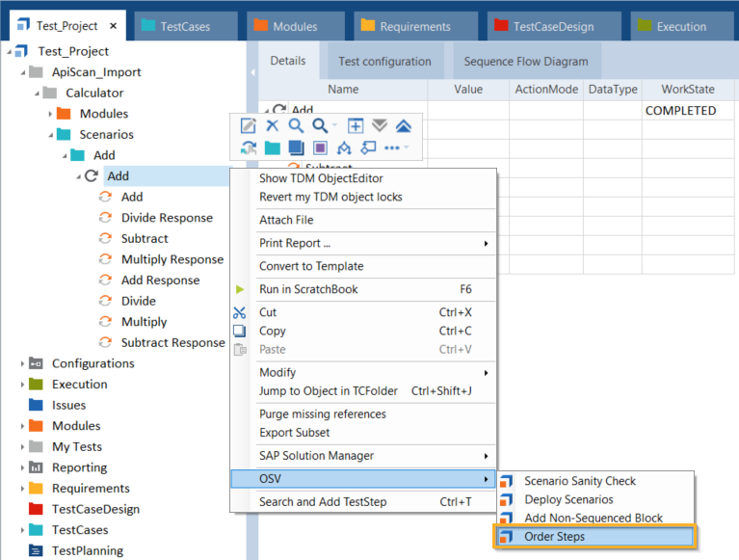Switch to the Test configuration tab
This screenshot has height=560, width=739.
pyautogui.click(x=384, y=62)
